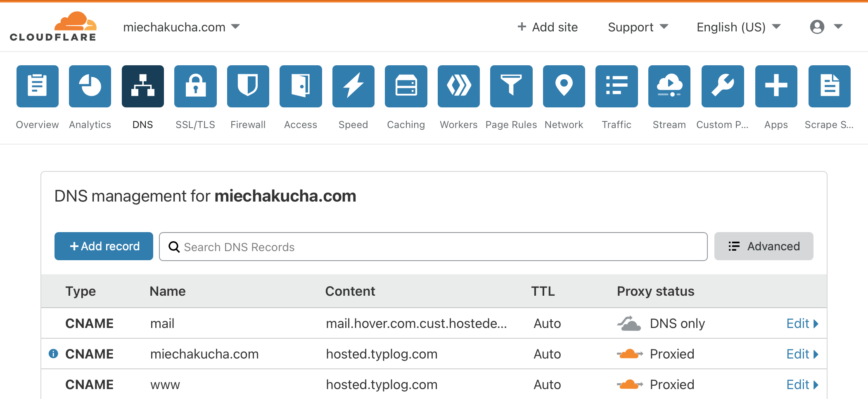This screenshot has height=399, width=868.
Task: Click the Content column header
Action: pyautogui.click(x=350, y=291)
